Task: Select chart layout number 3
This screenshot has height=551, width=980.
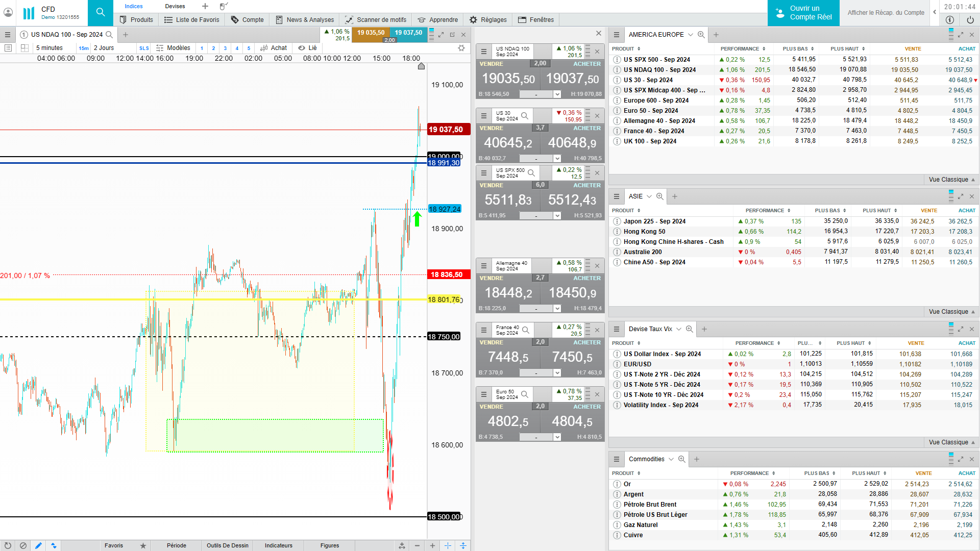Action: point(225,48)
